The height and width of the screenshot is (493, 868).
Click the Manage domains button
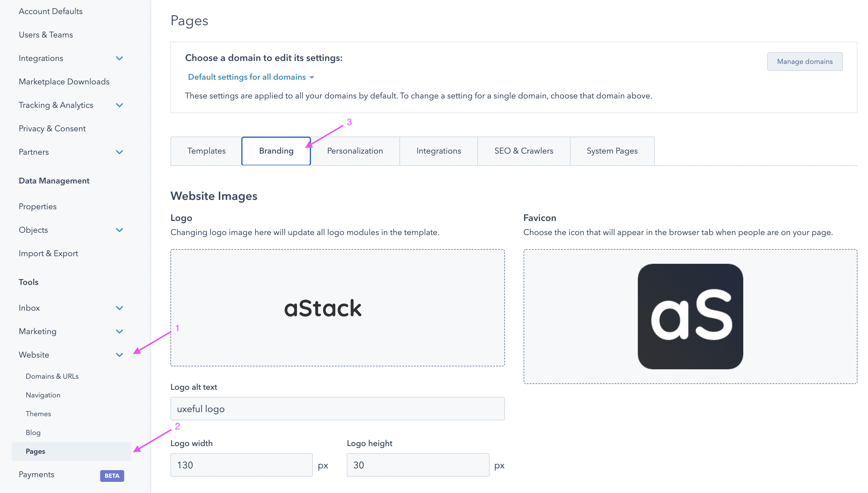coord(805,61)
